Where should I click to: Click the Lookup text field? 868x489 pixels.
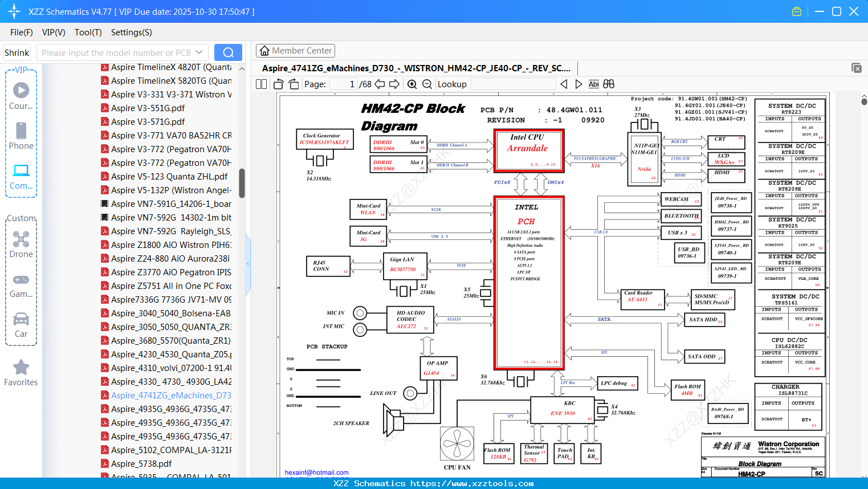(513, 84)
